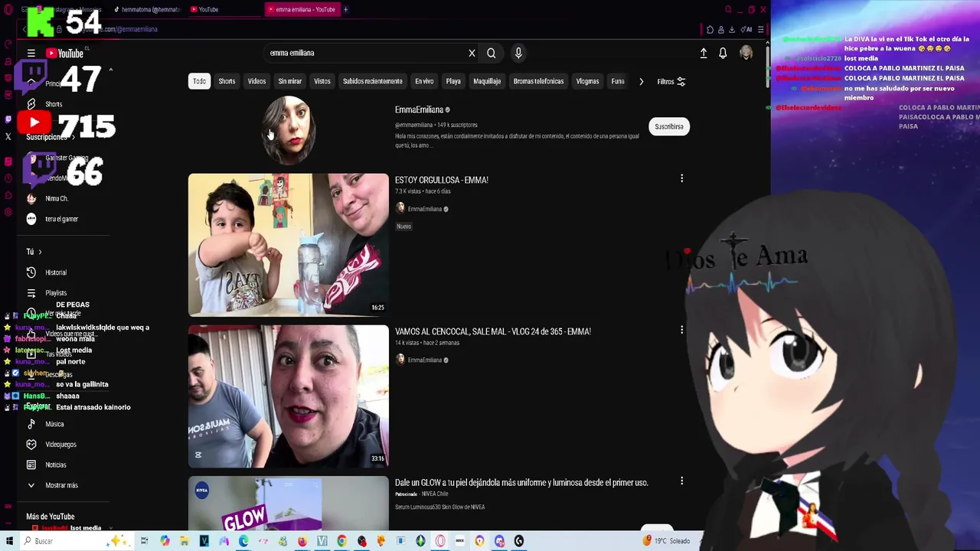Clear the search text with the X icon
Image resolution: width=980 pixels, height=551 pixels.
(x=472, y=53)
